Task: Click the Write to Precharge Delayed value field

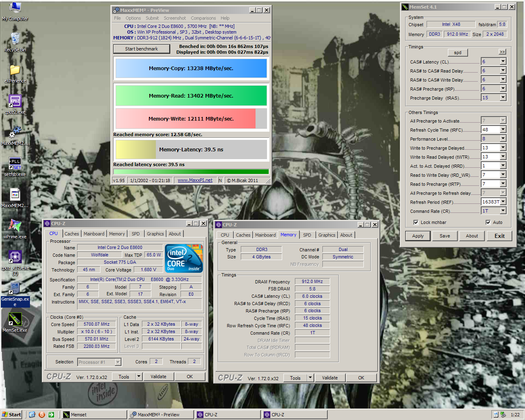Action: click(x=490, y=148)
